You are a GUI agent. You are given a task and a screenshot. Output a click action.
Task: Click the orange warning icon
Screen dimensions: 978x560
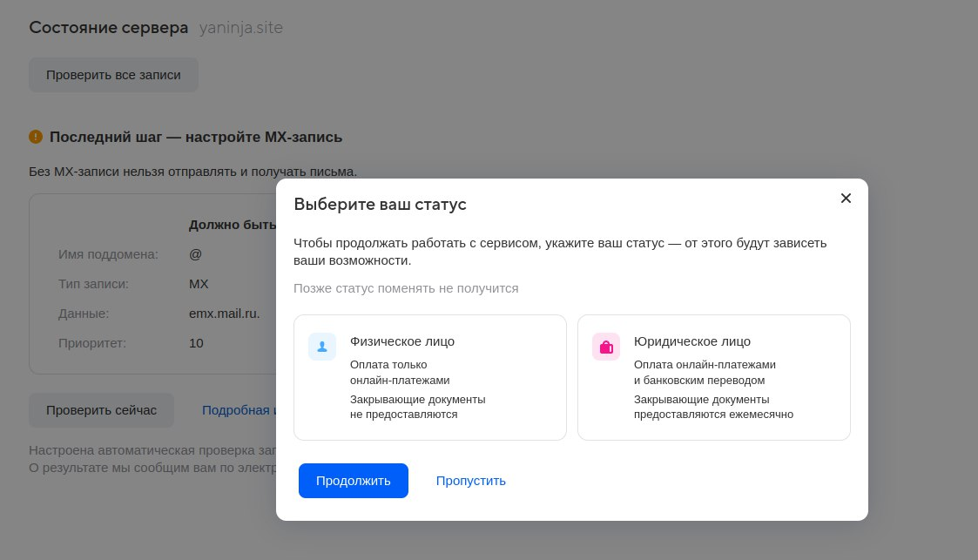[36, 137]
